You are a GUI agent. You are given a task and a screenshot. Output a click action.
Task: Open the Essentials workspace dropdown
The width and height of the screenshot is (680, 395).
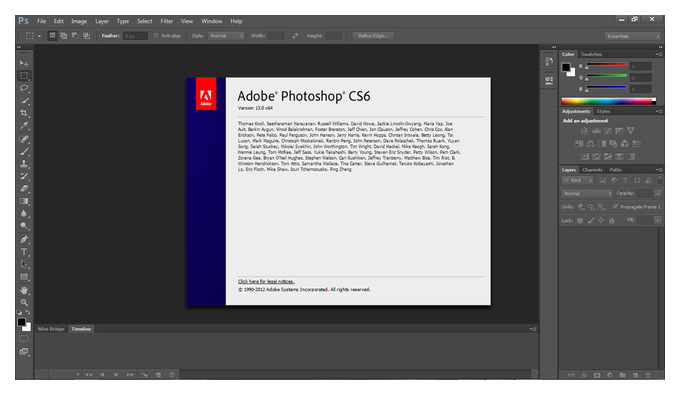click(633, 36)
